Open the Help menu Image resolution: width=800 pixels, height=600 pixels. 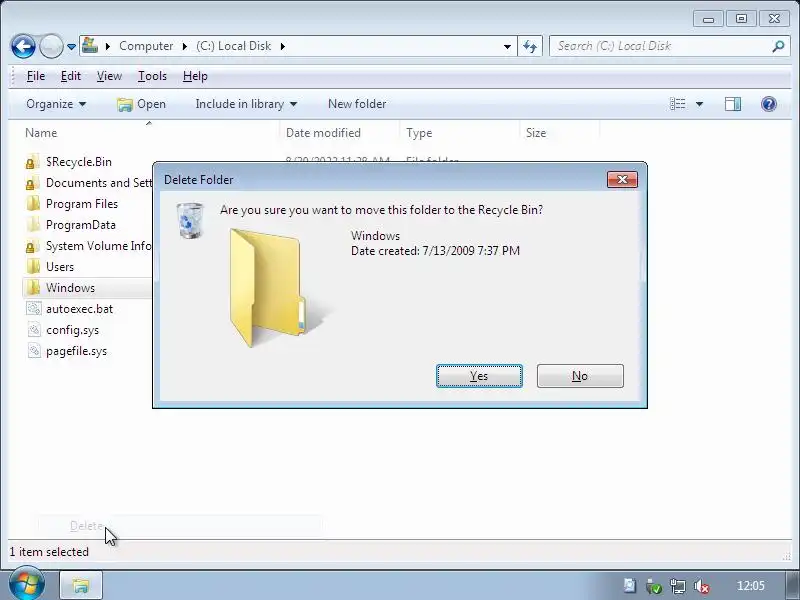(195, 76)
